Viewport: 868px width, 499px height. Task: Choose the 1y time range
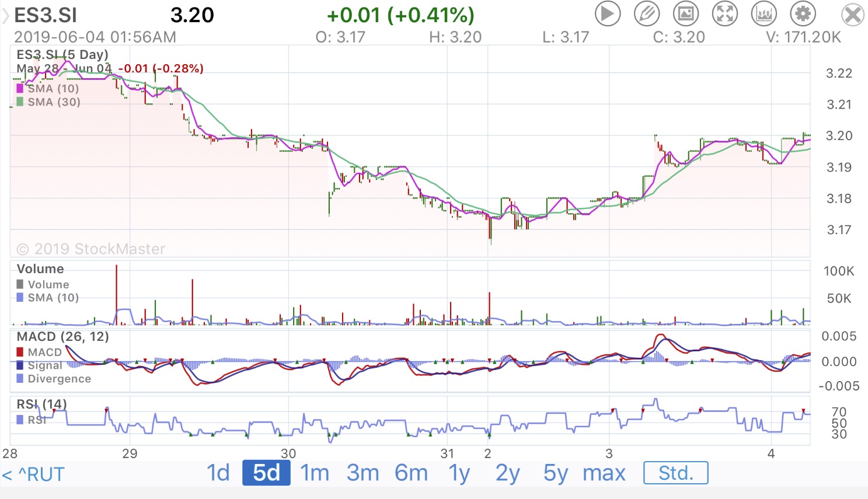459,473
